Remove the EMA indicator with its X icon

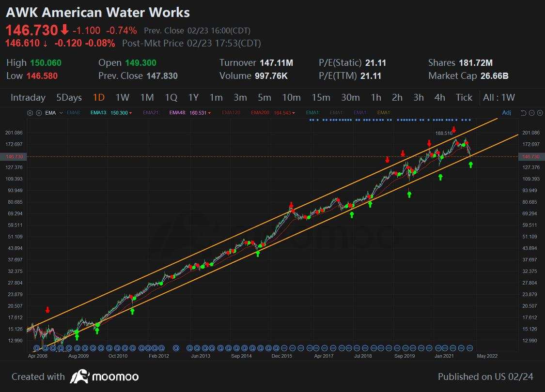(x=39, y=113)
